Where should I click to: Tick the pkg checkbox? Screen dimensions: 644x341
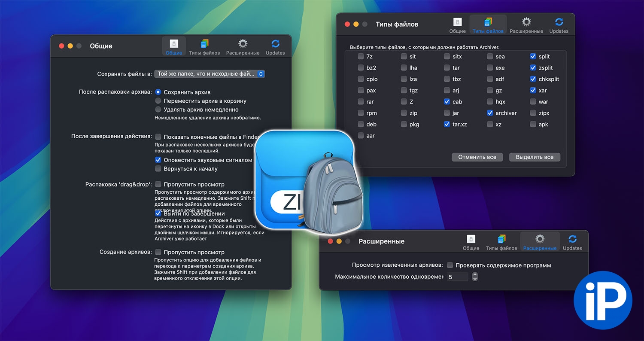404,124
